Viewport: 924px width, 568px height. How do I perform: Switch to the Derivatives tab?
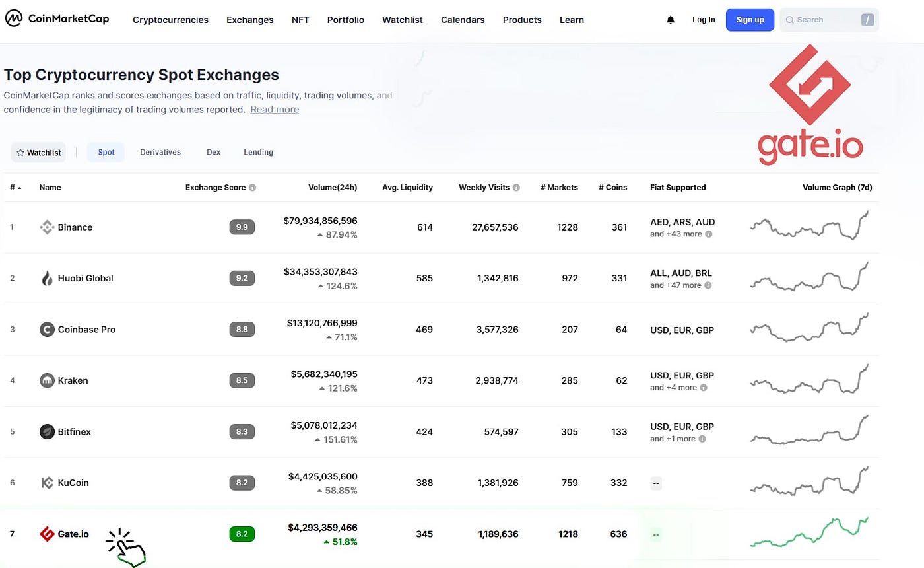point(160,152)
